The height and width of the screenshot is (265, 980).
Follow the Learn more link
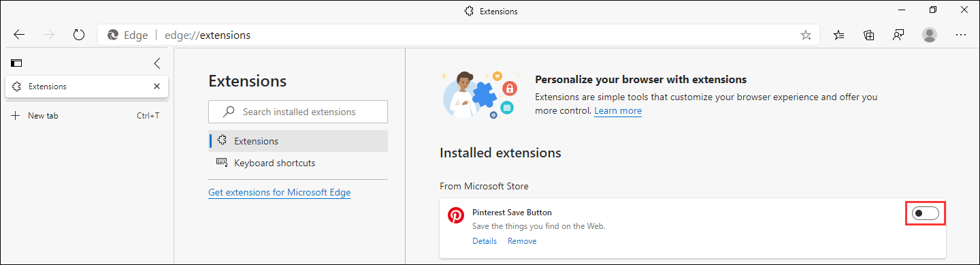coord(618,110)
